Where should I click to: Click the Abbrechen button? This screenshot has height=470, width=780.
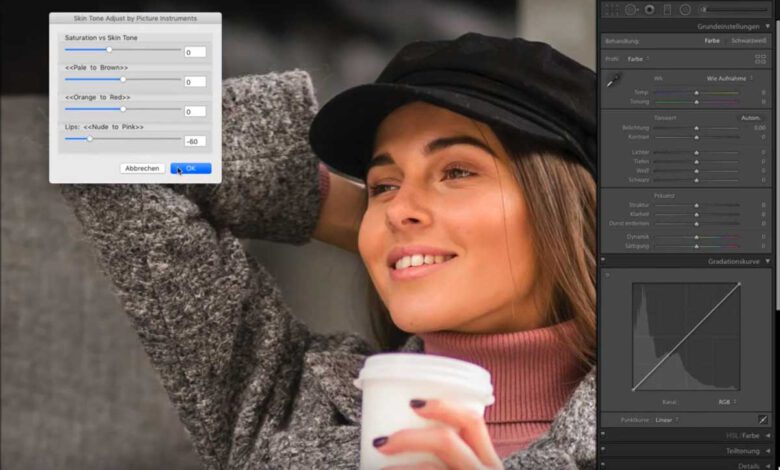(142, 169)
